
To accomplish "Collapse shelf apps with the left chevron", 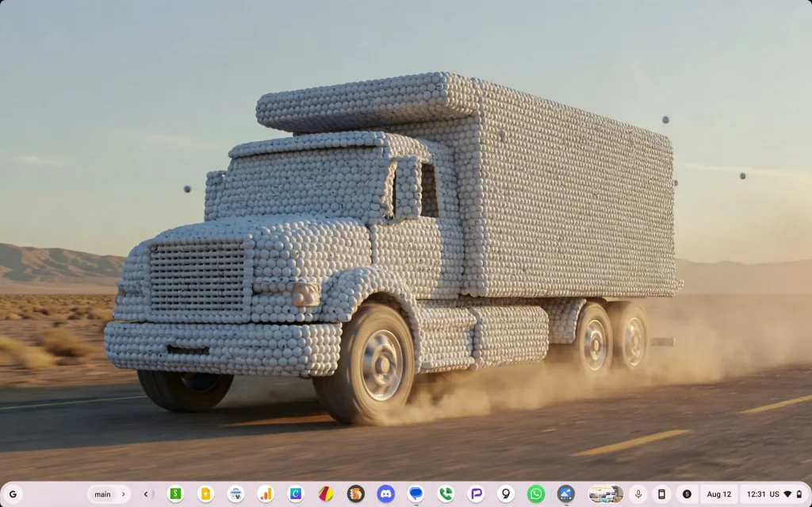I will [x=146, y=494].
